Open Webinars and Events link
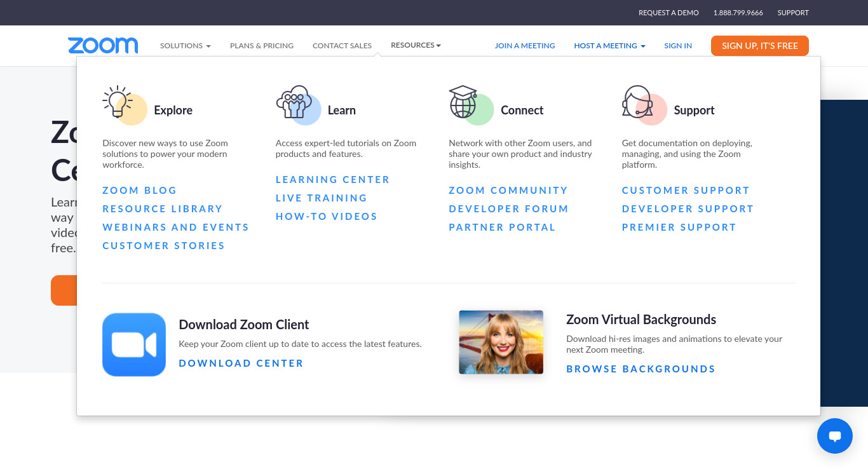 pos(176,228)
